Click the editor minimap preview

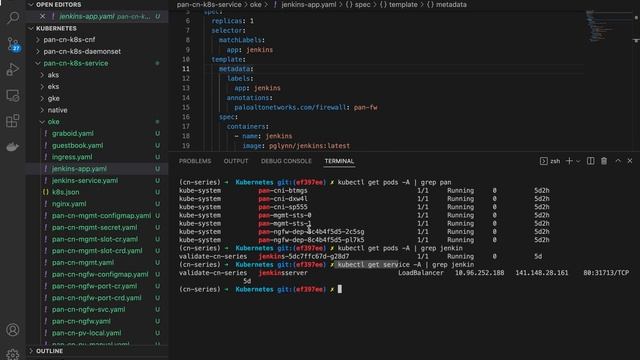coord(599,27)
